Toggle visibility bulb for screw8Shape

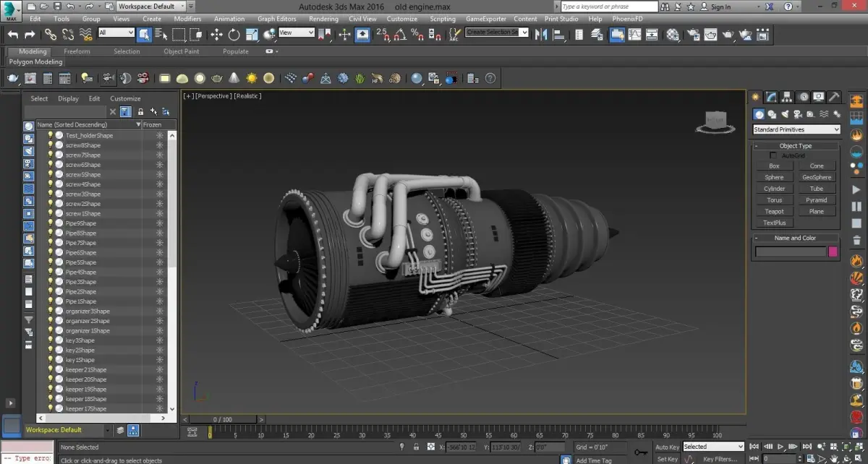point(51,145)
